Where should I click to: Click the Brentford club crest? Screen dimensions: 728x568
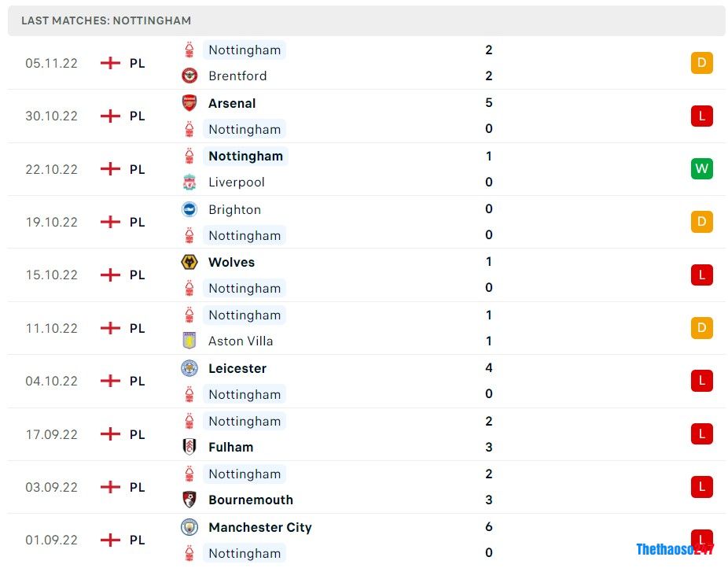[x=189, y=76]
